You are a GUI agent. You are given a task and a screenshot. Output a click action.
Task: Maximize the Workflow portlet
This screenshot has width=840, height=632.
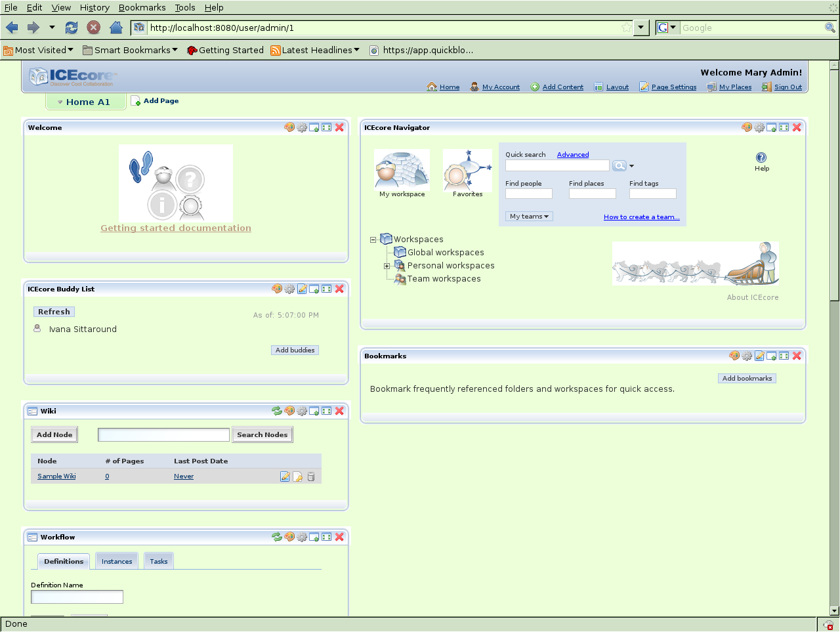327,537
